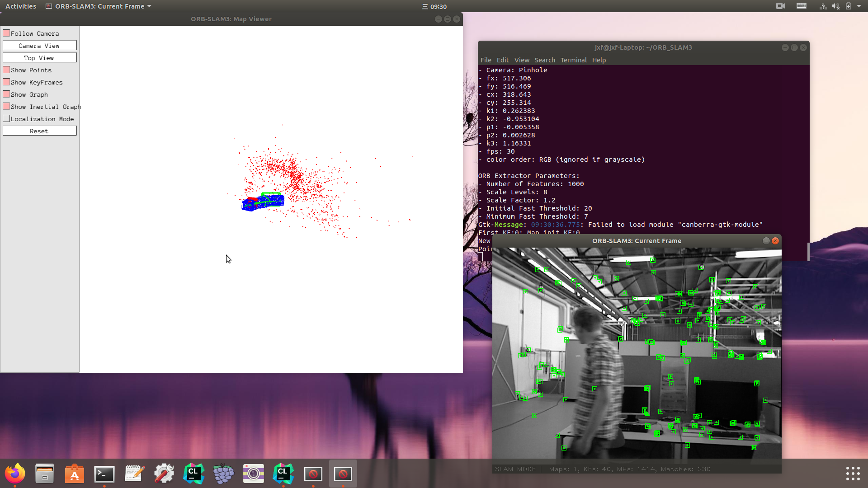
Task: Toggle Follow Camera checkbox
Action: pyautogui.click(x=7, y=33)
